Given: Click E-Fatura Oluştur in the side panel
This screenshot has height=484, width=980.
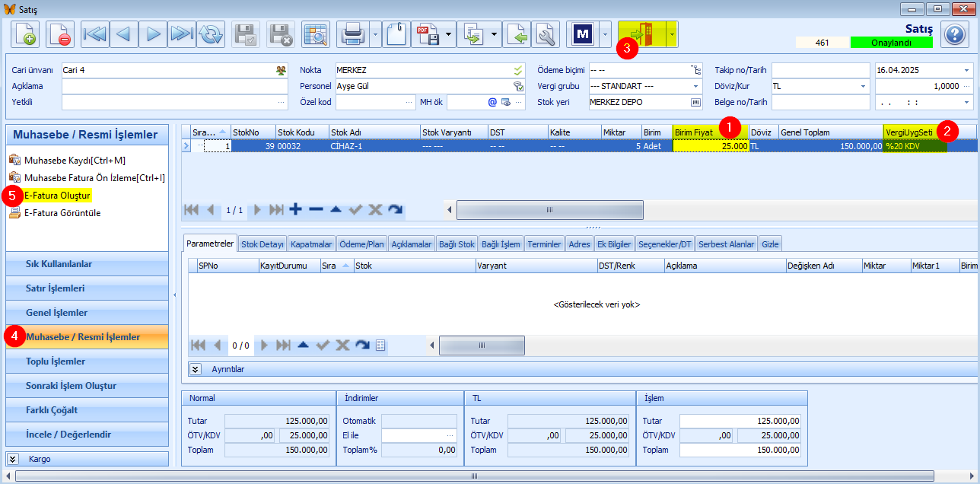Looking at the screenshot, I should pos(57,196).
